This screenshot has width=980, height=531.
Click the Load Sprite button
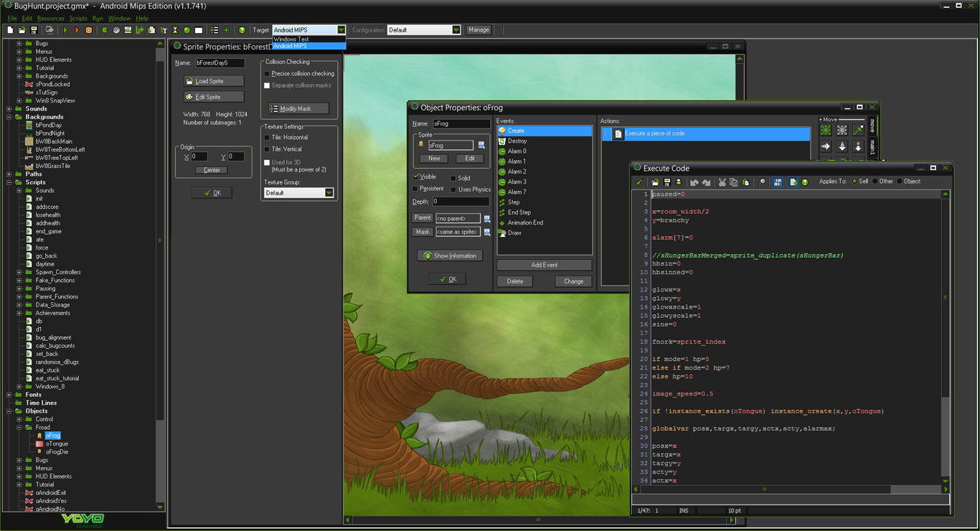pos(214,81)
